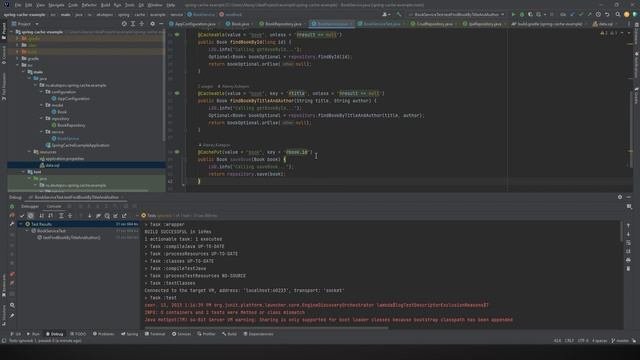Screen dimensions: 640x360
Task: Select BookRepository in project tree
Action: pyautogui.click(x=71, y=125)
